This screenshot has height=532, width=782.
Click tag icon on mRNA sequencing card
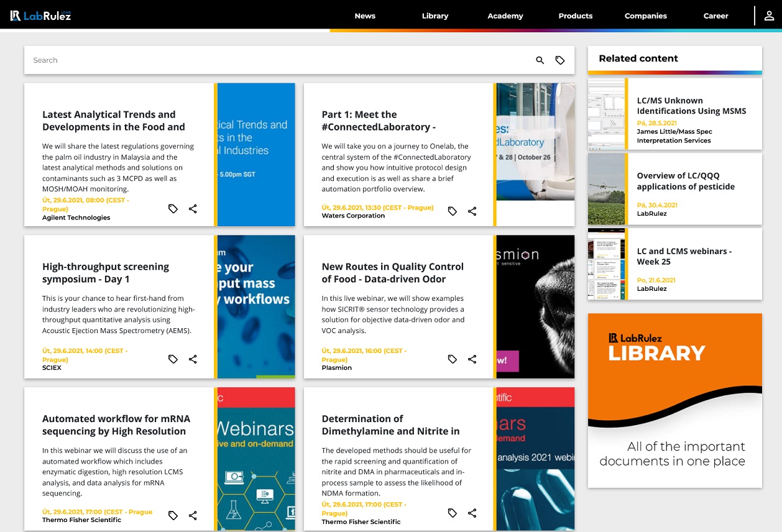point(173,515)
